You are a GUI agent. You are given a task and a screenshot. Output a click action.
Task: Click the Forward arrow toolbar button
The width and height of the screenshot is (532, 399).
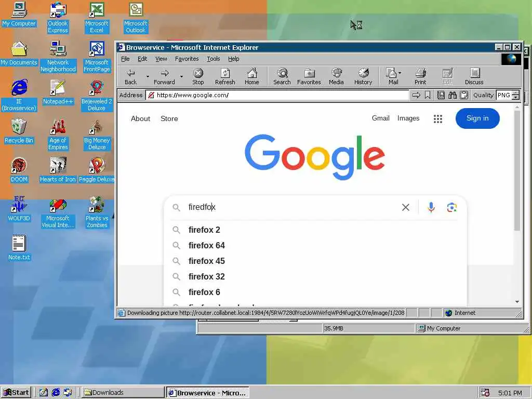(x=165, y=77)
